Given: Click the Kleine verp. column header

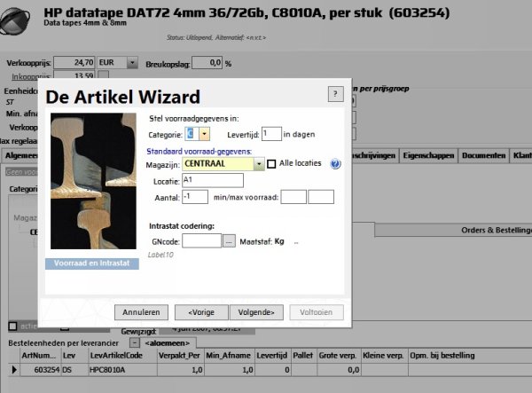Looking at the screenshot, I should pyautogui.click(x=385, y=356).
